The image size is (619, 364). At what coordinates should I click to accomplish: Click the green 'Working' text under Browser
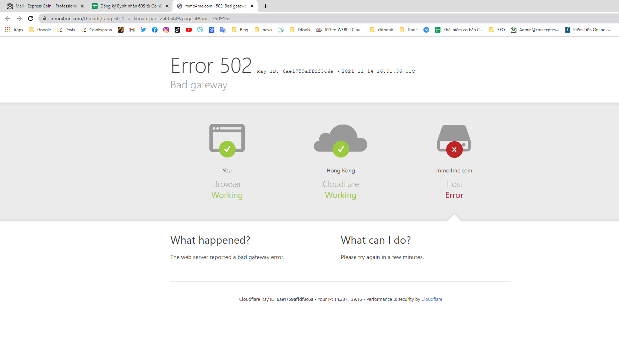[227, 195]
